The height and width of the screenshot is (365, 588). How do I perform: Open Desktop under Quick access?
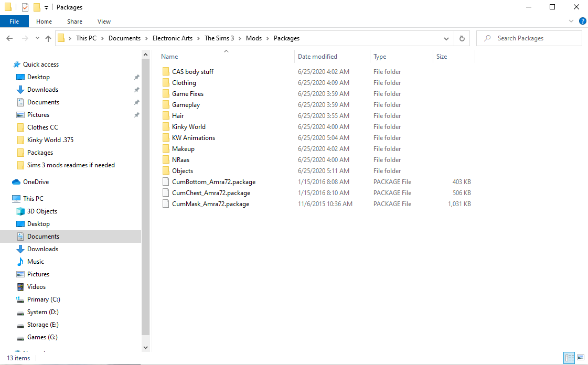[38, 77]
